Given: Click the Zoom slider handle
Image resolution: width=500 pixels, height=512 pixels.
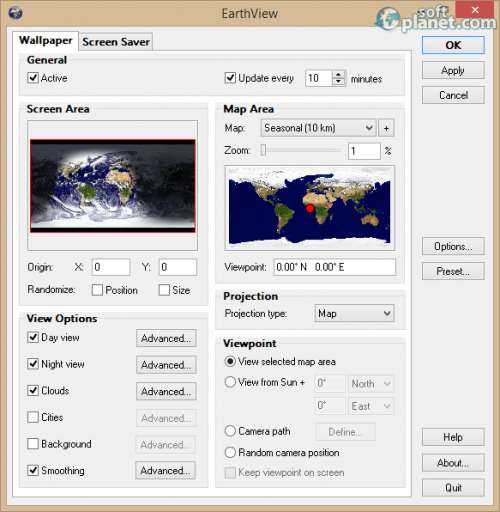Looking at the screenshot, I should click(263, 150).
